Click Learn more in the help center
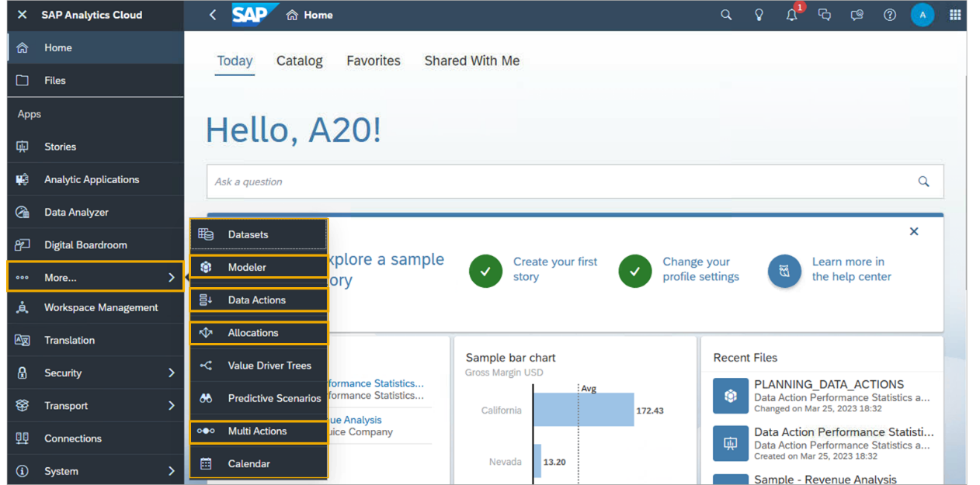The image size is (980, 485). (x=850, y=269)
